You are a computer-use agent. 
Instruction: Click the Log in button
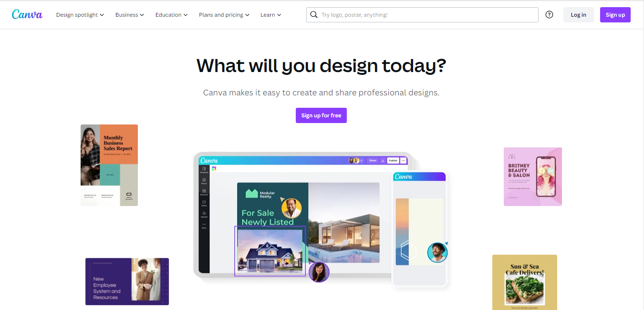[578, 15]
